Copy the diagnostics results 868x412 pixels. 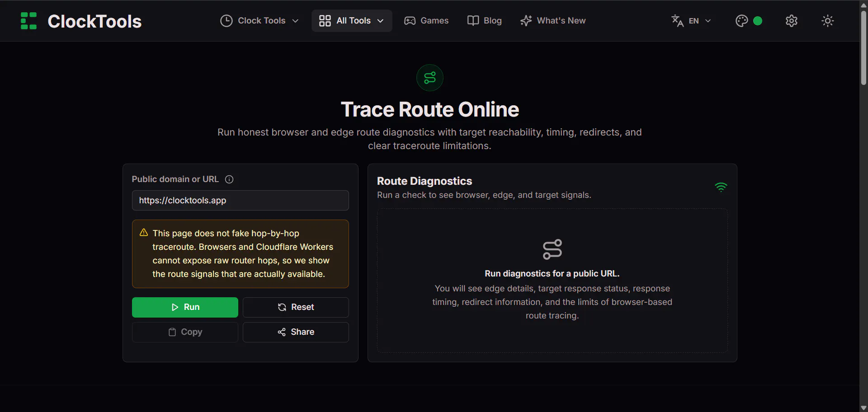tap(185, 332)
